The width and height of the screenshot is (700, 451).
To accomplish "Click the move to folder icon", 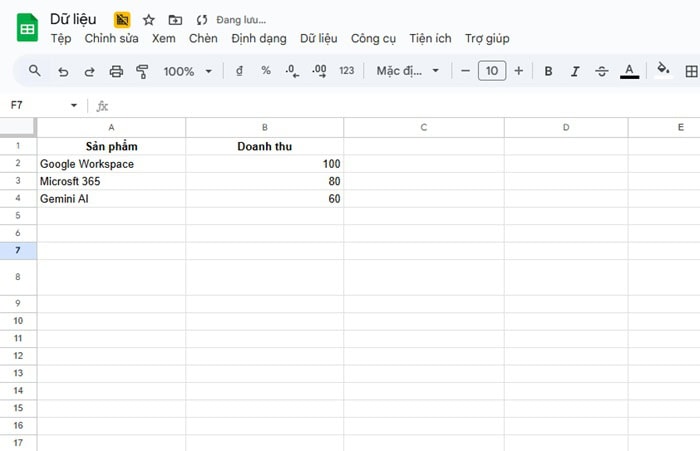I will pyautogui.click(x=175, y=20).
